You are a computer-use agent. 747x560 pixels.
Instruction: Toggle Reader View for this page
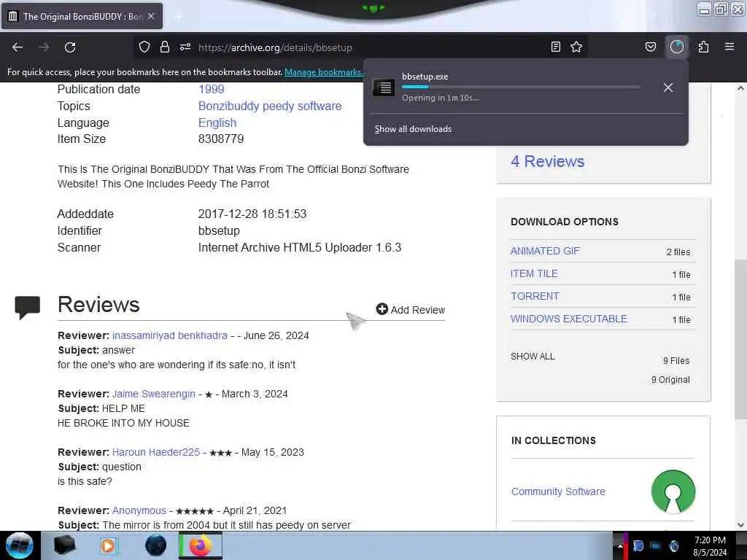[x=555, y=47]
